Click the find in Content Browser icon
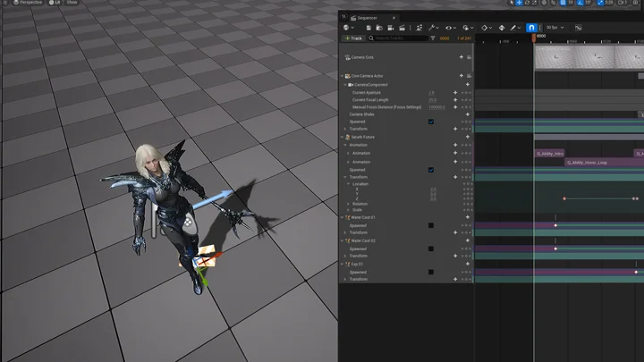Image resolution: width=644 pixels, height=362 pixels. tap(379, 28)
